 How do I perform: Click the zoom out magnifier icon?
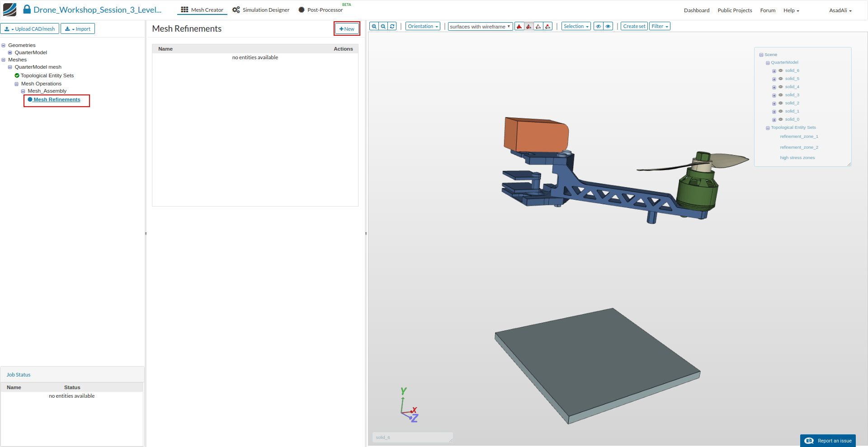383,26
